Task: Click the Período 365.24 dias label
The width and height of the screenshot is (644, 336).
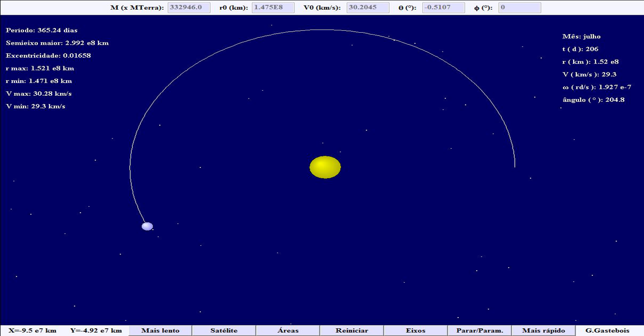Action: (x=42, y=30)
